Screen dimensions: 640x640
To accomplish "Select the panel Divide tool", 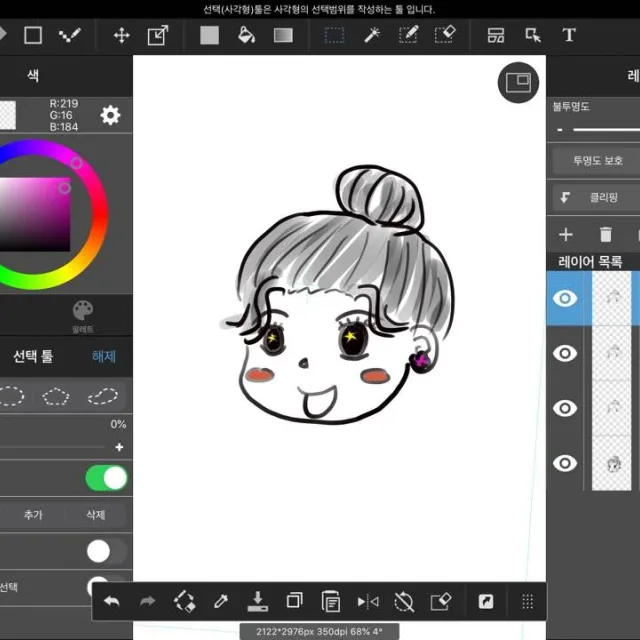I will [496, 35].
